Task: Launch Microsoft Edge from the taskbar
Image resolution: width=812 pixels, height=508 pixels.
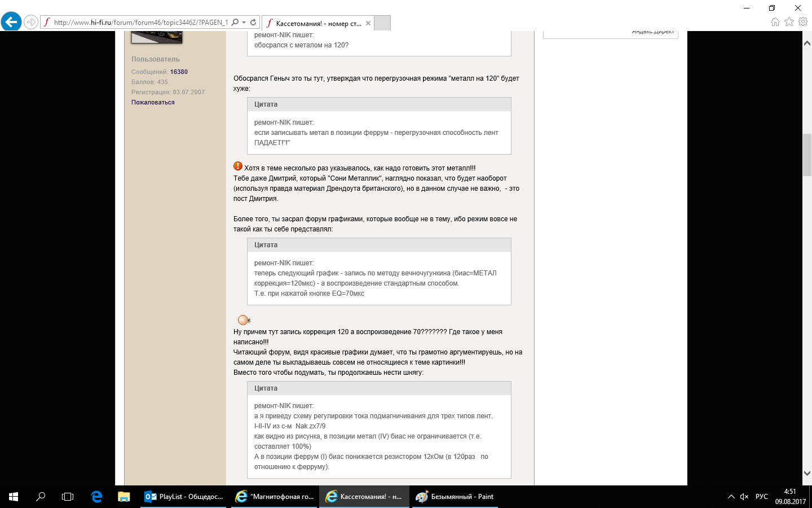Action: coord(96,497)
